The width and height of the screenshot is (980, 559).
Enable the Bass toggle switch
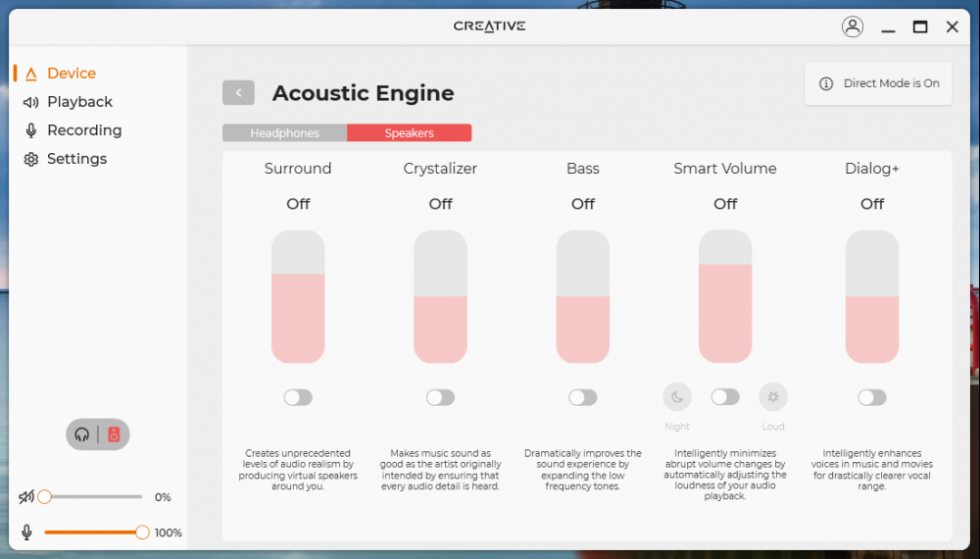[583, 397]
